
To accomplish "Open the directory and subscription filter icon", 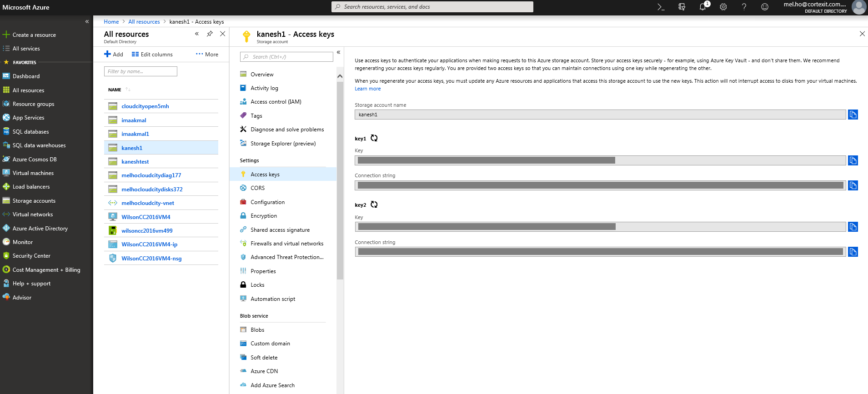I will pos(682,7).
